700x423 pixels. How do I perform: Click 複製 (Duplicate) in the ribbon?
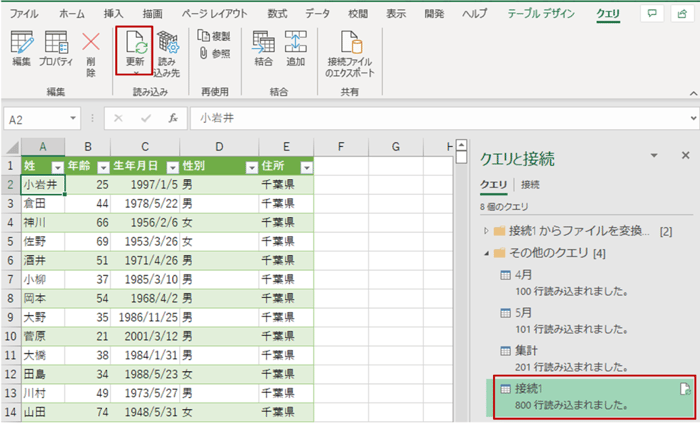[x=214, y=36]
